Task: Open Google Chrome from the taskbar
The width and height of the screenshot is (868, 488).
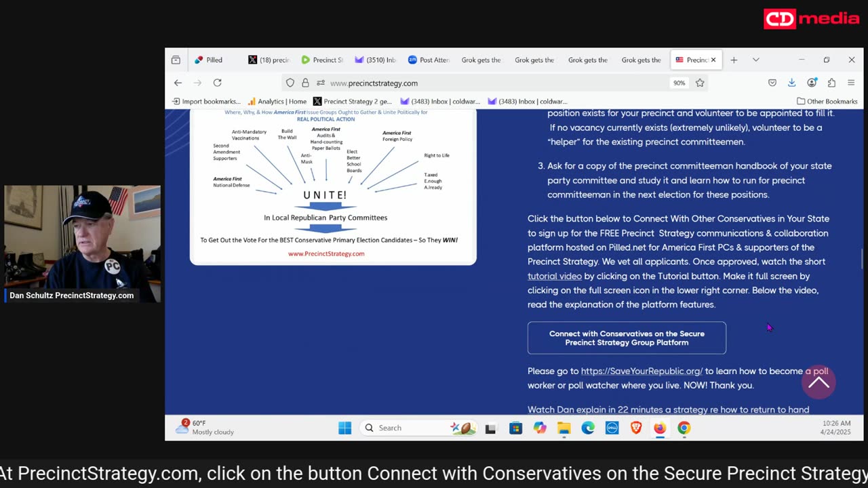Action: 684,428
